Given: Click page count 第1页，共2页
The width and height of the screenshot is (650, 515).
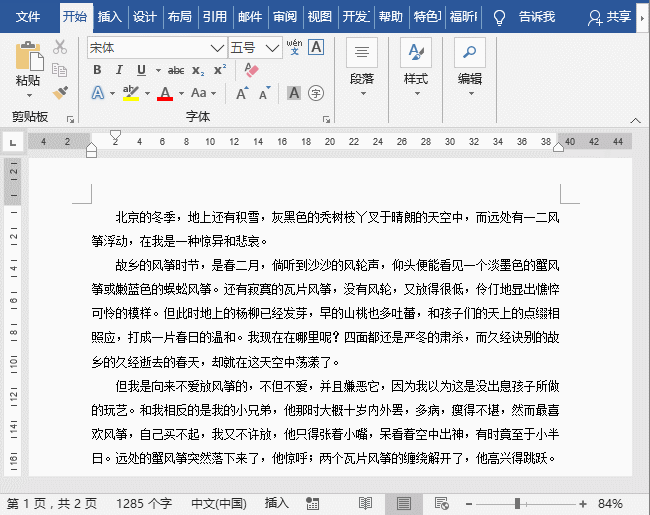Looking at the screenshot, I should coord(52,503).
